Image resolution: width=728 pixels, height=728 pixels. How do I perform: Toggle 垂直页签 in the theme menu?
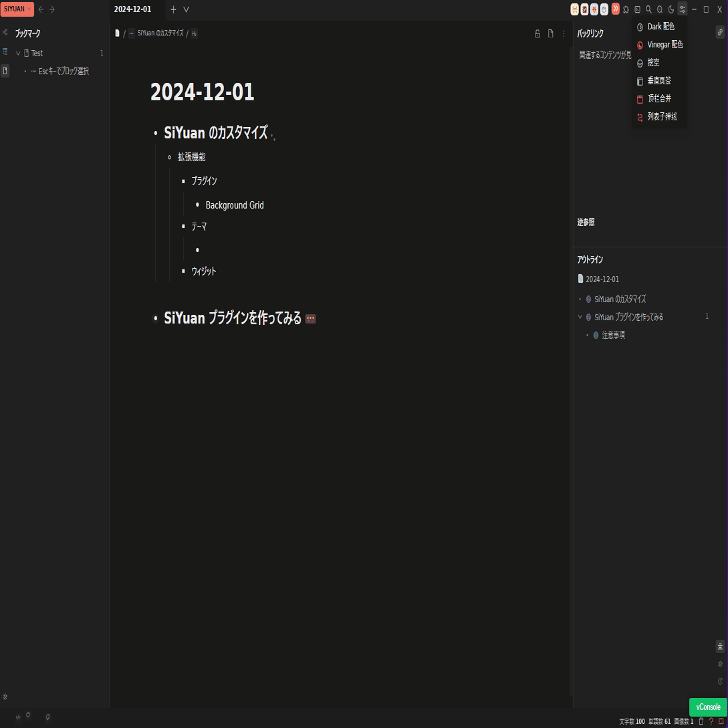pos(659,81)
